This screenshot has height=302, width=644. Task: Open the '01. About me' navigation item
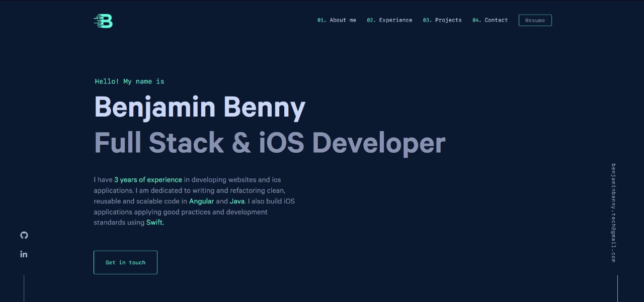336,20
